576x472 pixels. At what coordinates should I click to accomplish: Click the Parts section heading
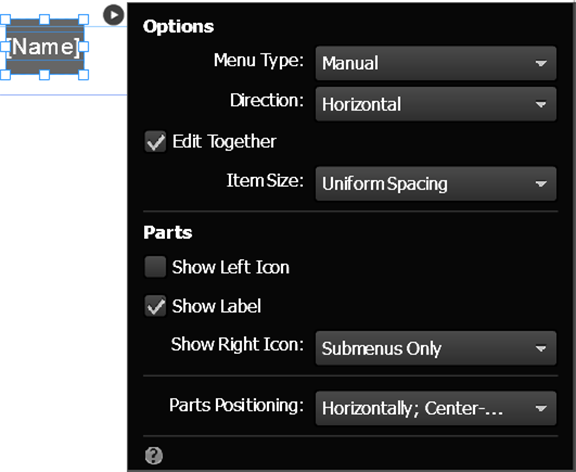tap(168, 233)
